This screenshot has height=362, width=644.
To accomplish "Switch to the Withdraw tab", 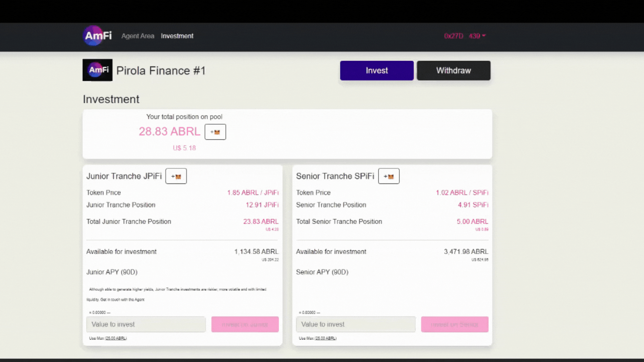I will pyautogui.click(x=453, y=70).
